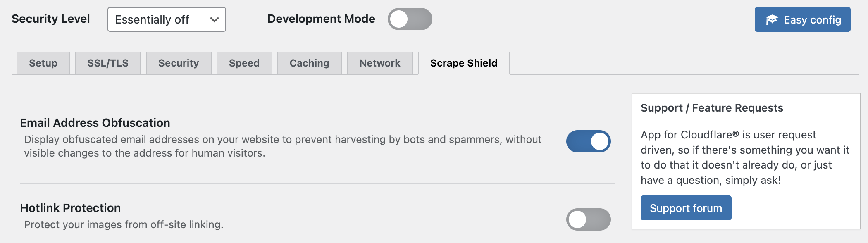This screenshot has height=243, width=868.
Task: Click the Email Address Obfuscation heading
Action: tap(95, 123)
